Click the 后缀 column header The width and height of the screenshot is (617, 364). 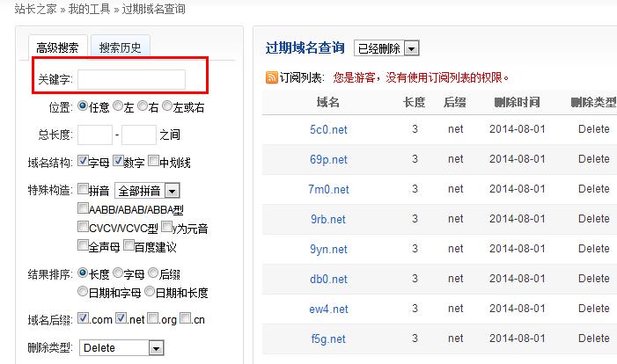(x=455, y=103)
